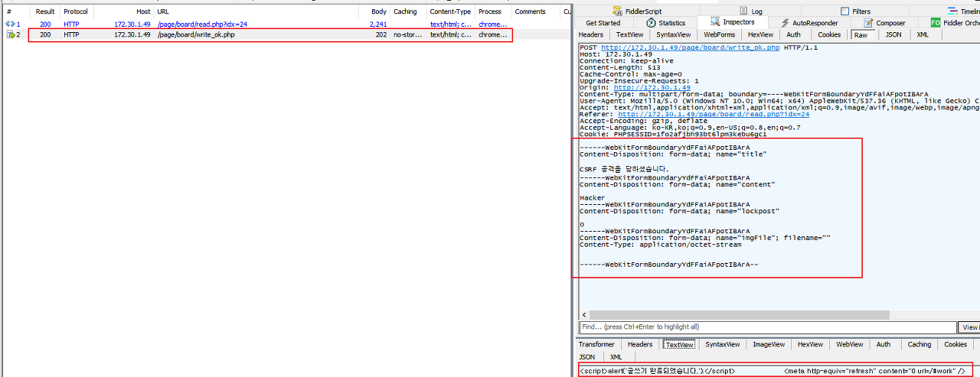Click the Log document icon
The height and width of the screenshot is (377, 980).
[x=743, y=11]
